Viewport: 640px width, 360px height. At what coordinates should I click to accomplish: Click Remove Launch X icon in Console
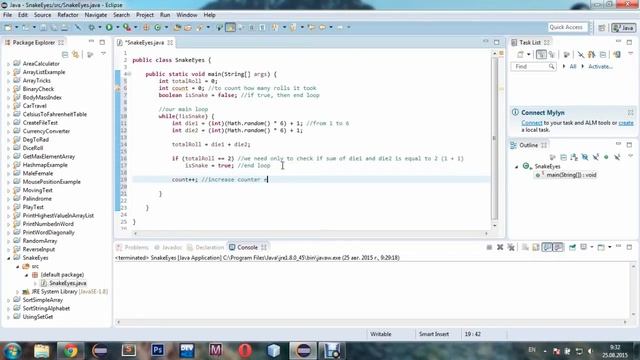point(500,247)
